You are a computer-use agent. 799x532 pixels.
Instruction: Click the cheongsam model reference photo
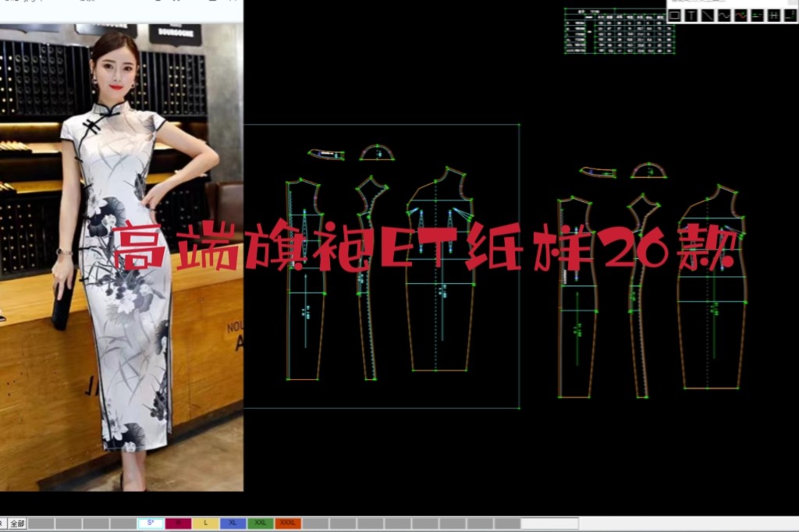121,257
